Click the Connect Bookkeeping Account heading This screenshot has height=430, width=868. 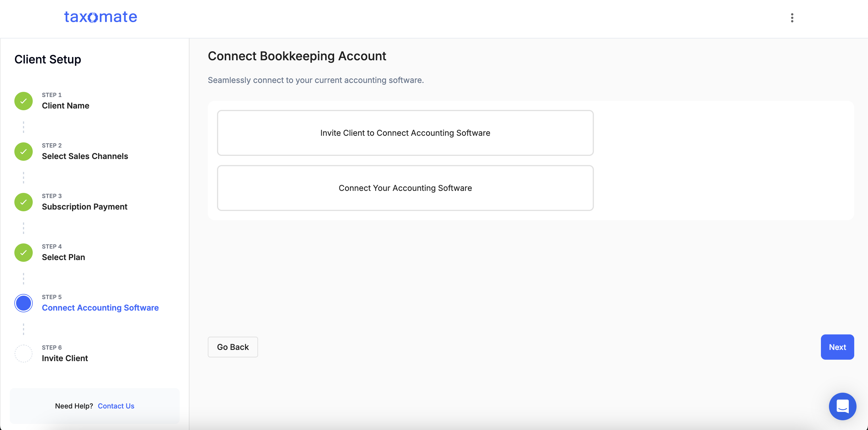point(297,56)
